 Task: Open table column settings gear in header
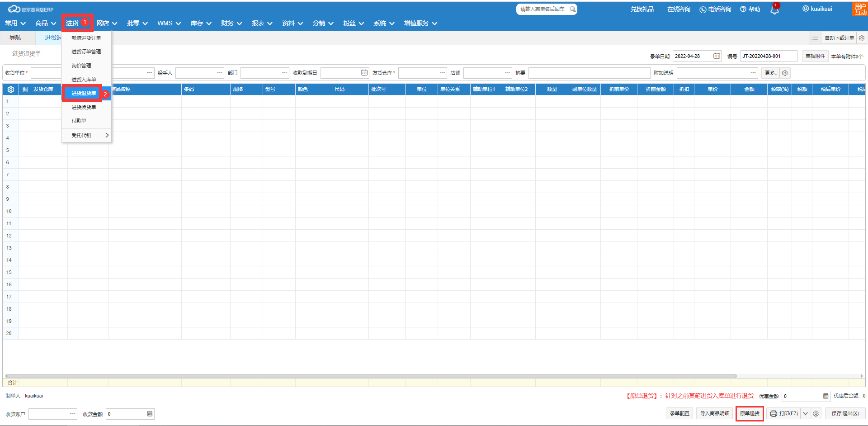tap(11, 90)
